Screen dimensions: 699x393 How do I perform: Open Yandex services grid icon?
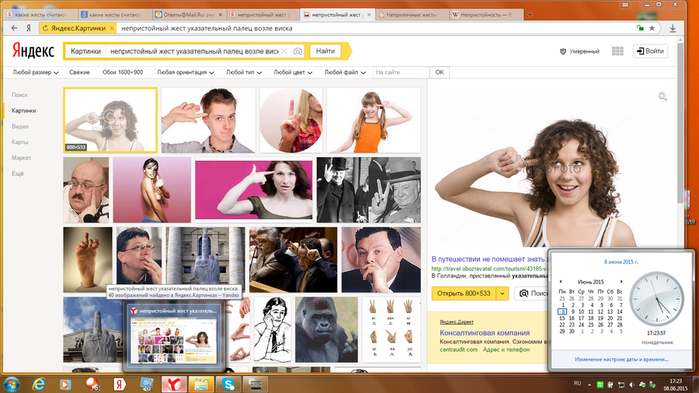tap(617, 51)
